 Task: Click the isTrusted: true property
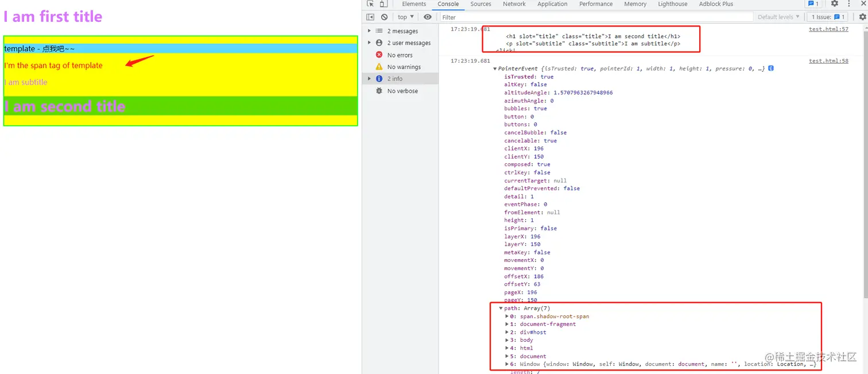point(529,76)
